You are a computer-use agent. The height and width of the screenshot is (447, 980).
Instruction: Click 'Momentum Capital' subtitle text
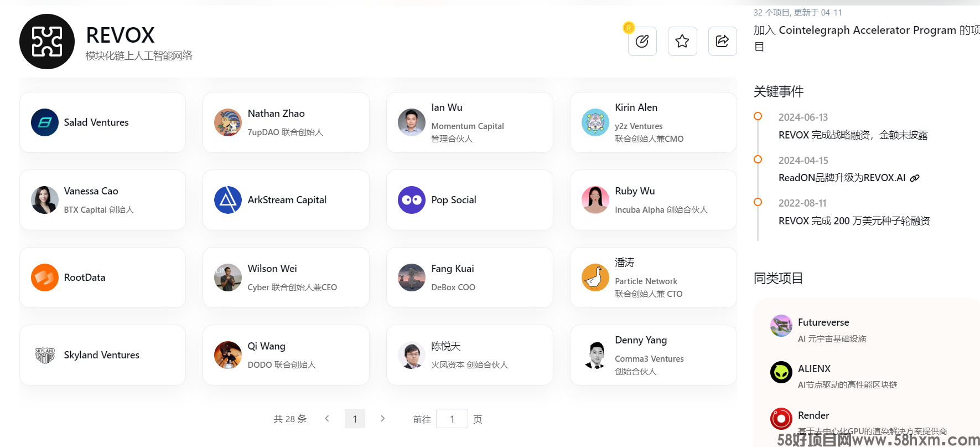point(468,126)
